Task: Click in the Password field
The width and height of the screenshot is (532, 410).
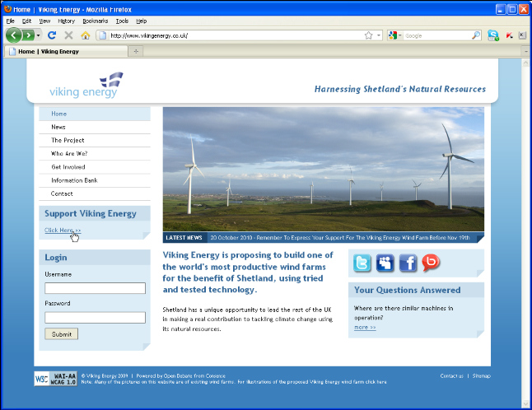Action: point(95,318)
